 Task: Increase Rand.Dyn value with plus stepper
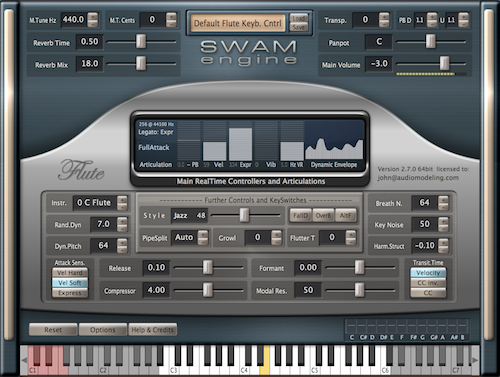(x=122, y=221)
